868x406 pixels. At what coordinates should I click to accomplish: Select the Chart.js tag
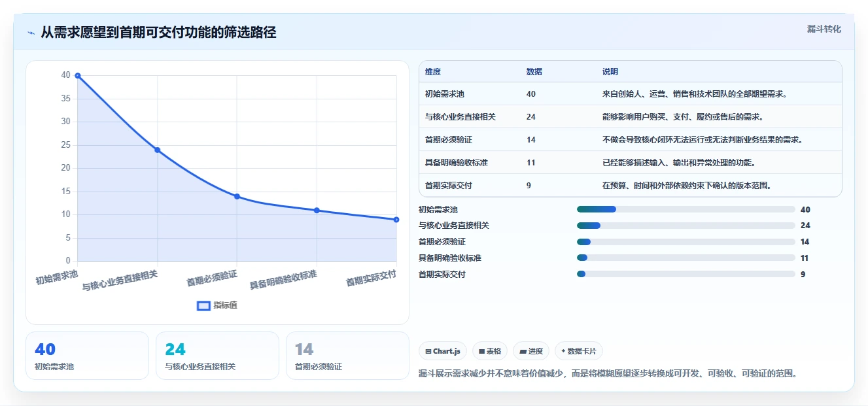point(443,351)
